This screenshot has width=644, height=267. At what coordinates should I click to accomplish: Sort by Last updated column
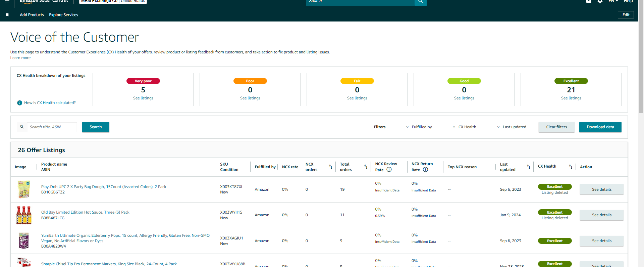pos(529,167)
